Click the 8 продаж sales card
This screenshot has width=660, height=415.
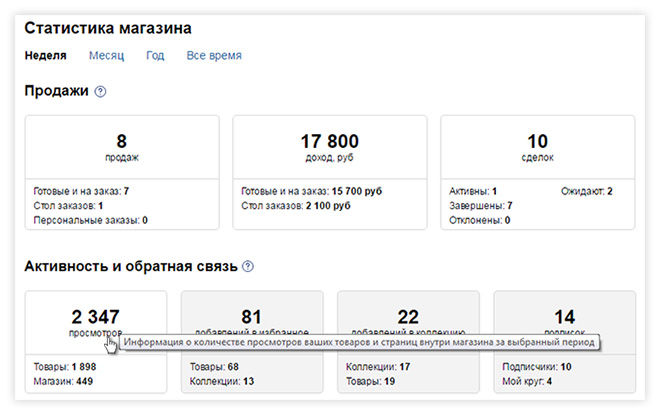pyautogui.click(x=121, y=147)
